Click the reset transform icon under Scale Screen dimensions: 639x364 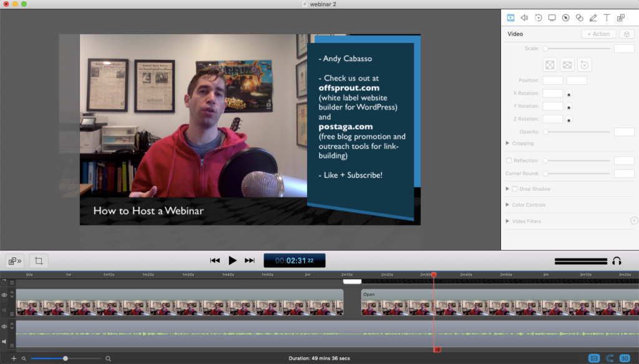pyautogui.click(x=584, y=65)
